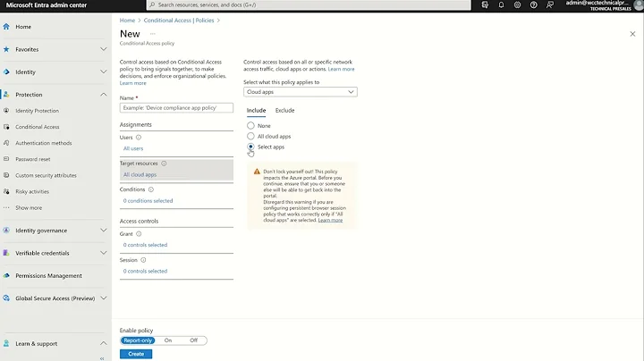Open the more options ellipsis beside New

click(x=153, y=34)
